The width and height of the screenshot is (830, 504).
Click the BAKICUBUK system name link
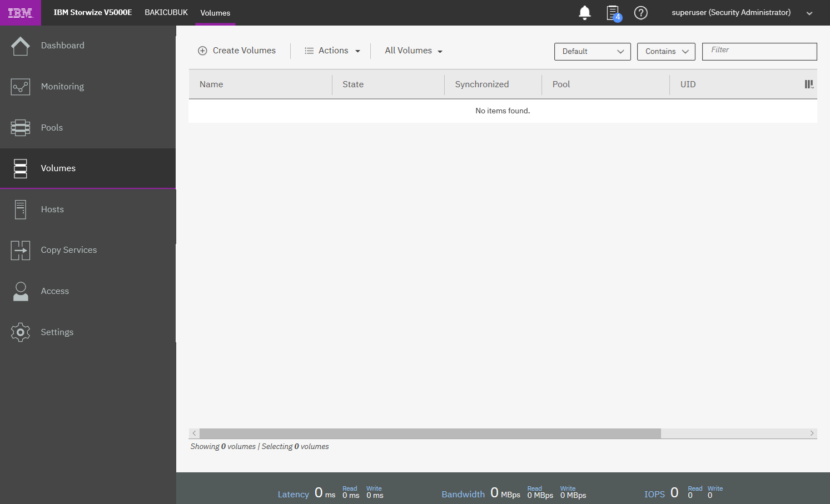click(166, 12)
